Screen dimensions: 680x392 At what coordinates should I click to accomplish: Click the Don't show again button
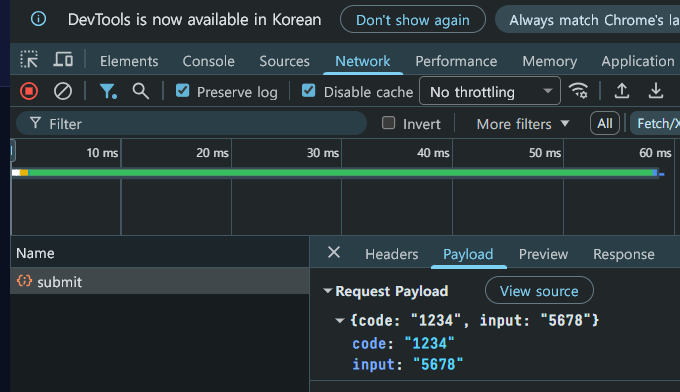click(413, 20)
